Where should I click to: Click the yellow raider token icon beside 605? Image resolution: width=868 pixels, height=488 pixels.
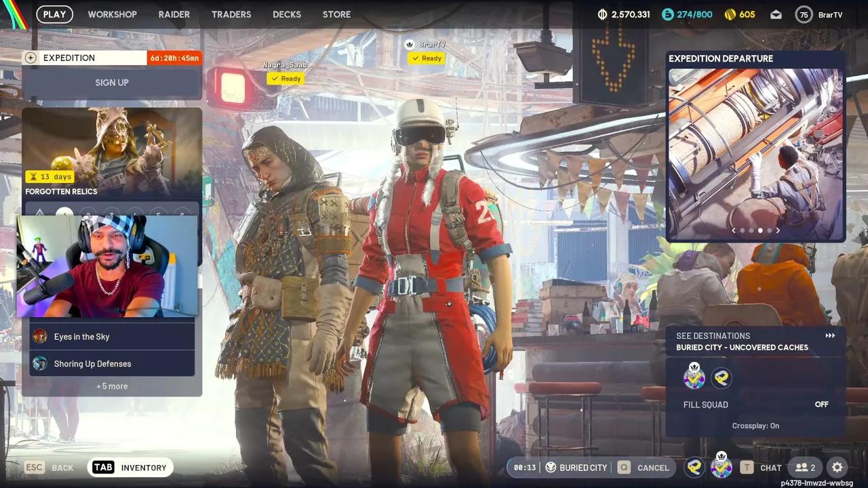pyautogui.click(x=730, y=14)
